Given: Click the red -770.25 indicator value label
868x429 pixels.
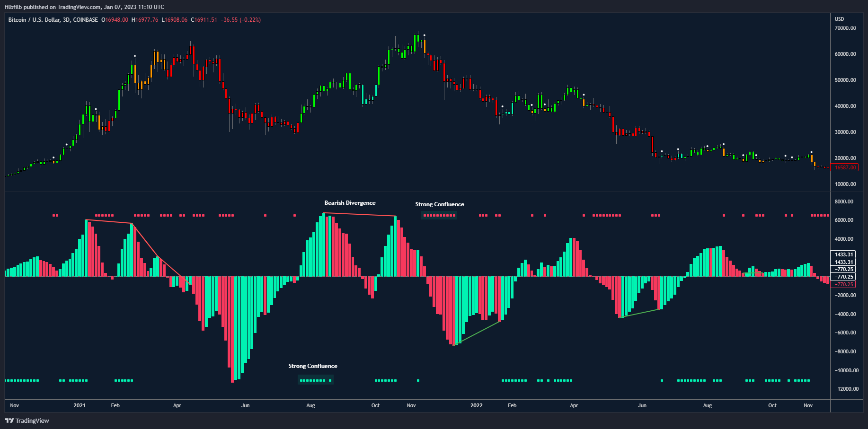Looking at the screenshot, I should 844,284.
